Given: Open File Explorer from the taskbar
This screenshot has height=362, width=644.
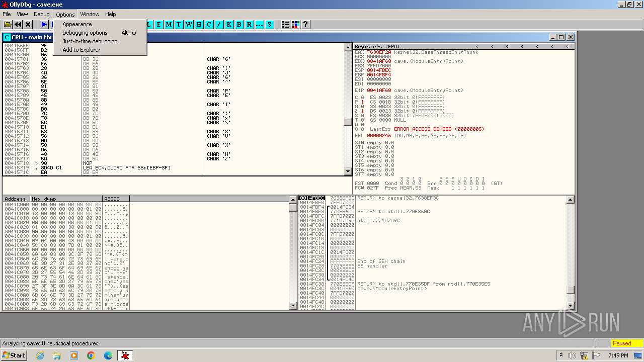Looking at the screenshot, I should click(57, 355).
